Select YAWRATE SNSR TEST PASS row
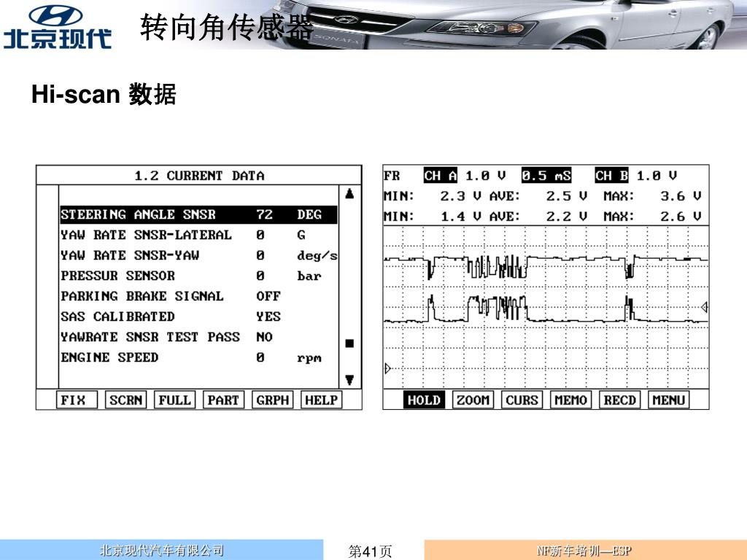747x560 pixels. (x=198, y=337)
